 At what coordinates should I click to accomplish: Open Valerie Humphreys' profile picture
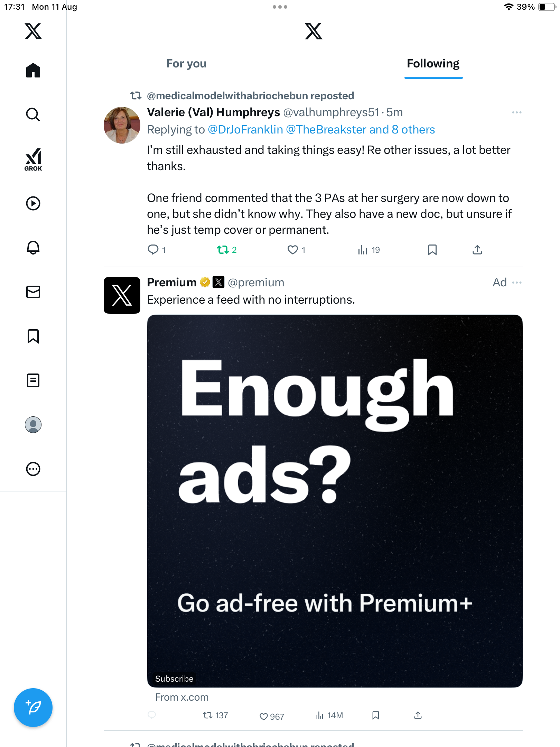click(x=122, y=125)
